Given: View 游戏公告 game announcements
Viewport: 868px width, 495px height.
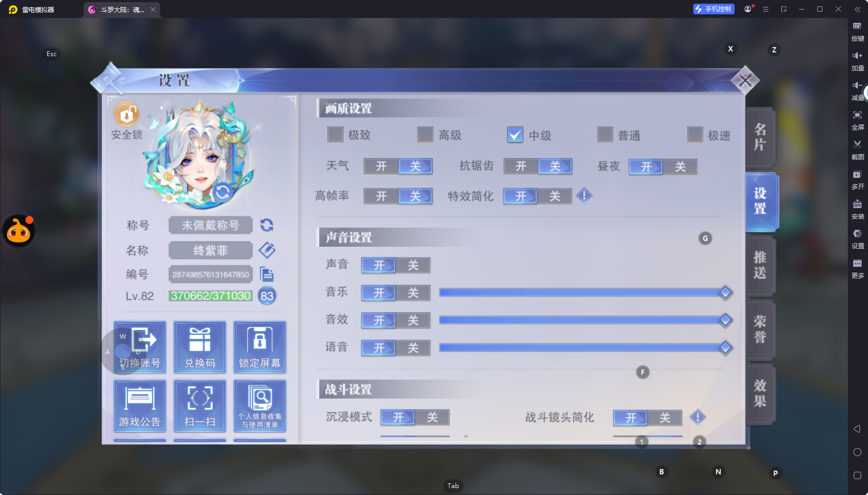Looking at the screenshot, I should click(140, 406).
